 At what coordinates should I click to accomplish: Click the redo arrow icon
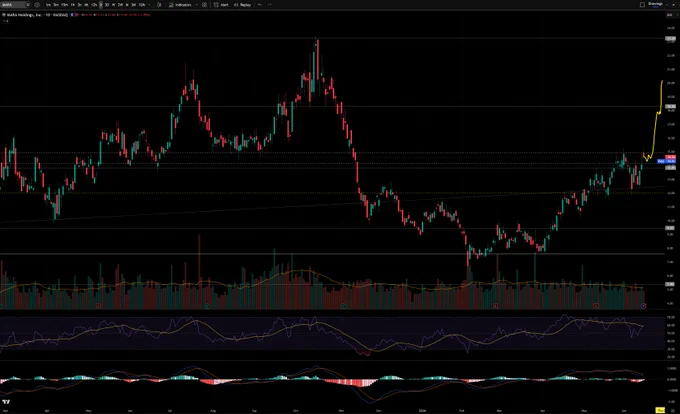(x=270, y=5)
